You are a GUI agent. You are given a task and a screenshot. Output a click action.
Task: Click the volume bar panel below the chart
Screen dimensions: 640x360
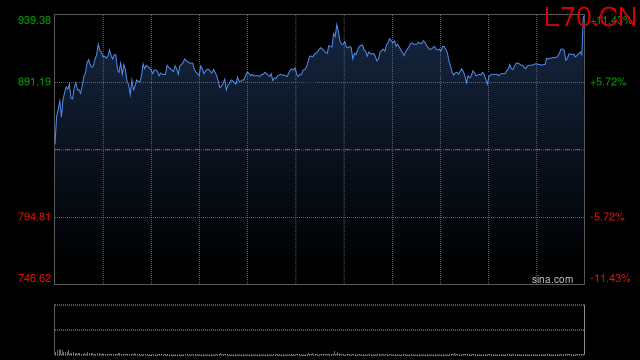[320, 330]
